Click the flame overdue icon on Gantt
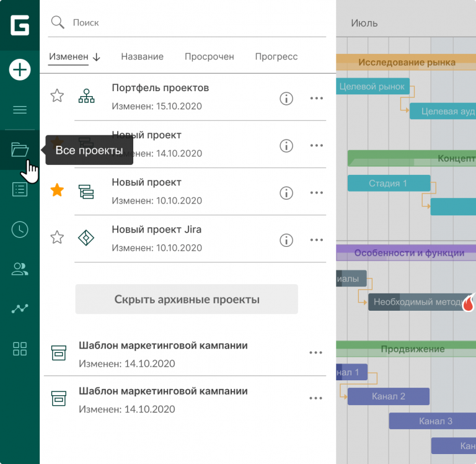The height and width of the screenshot is (464, 476). pos(469,302)
